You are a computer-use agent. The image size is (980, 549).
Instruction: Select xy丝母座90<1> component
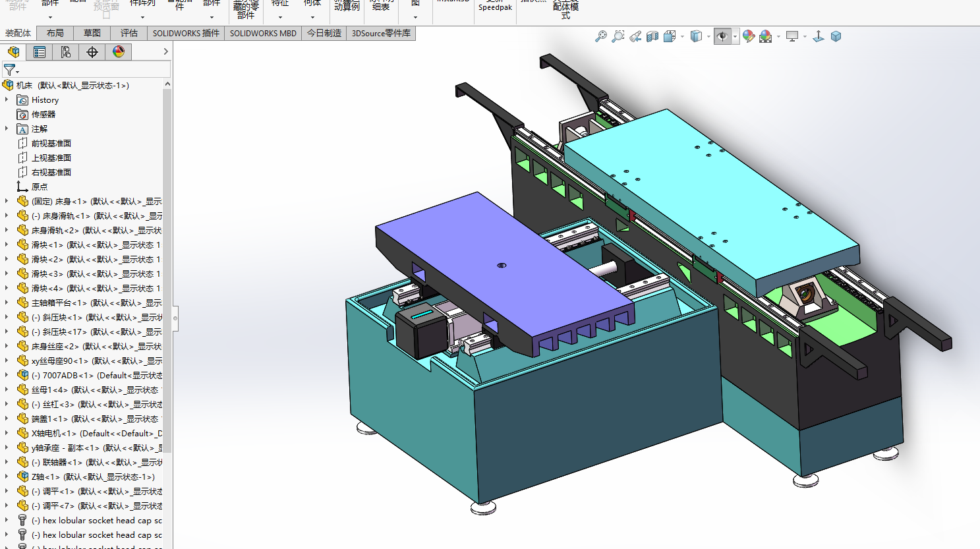[97, 361]
